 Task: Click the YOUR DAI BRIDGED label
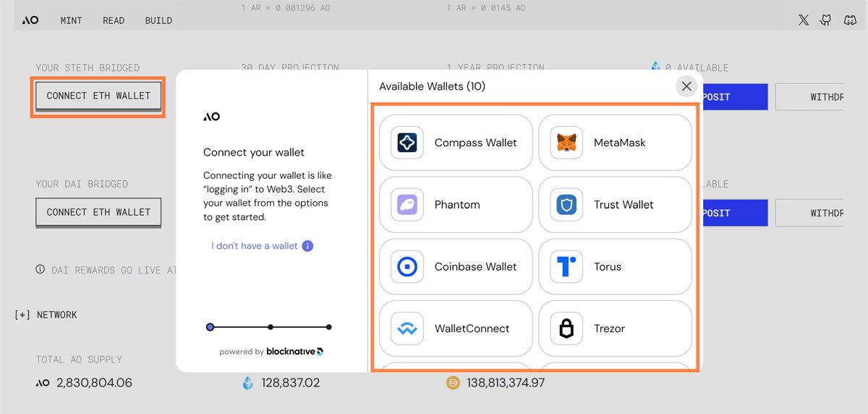pyautogui.click(x=82, y=184)
